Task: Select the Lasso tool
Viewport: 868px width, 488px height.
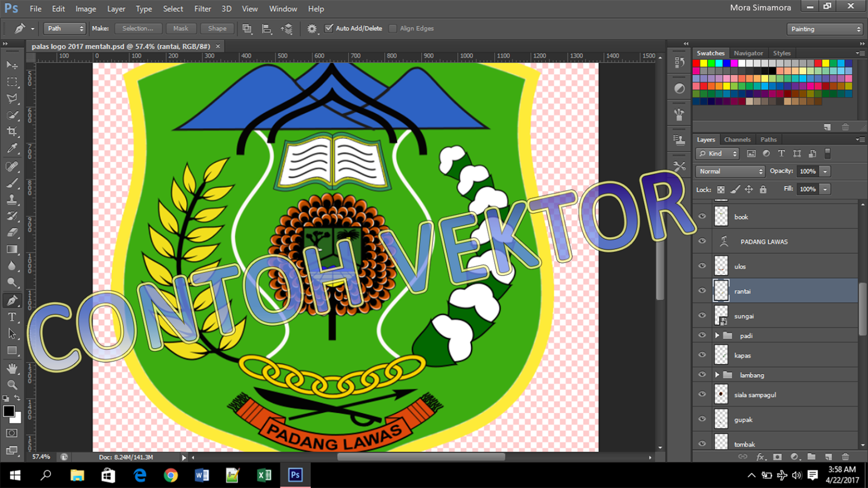Action: [12, 99]
